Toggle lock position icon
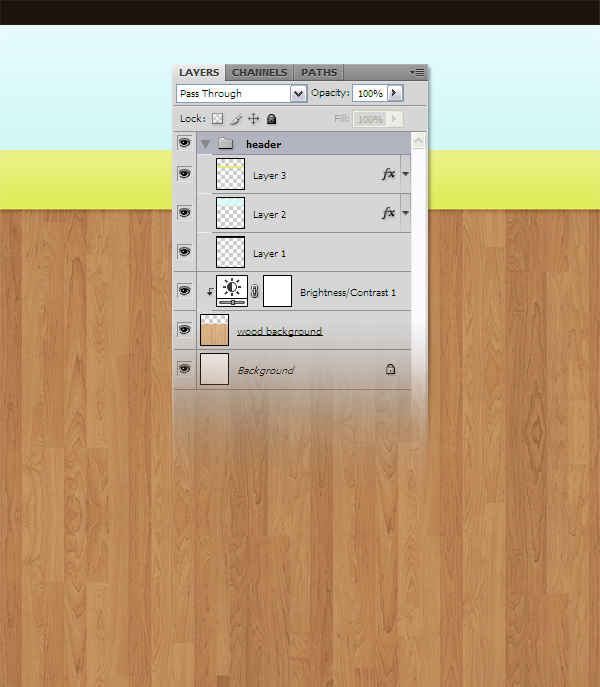600x687 pixels. tap(253, 119)
